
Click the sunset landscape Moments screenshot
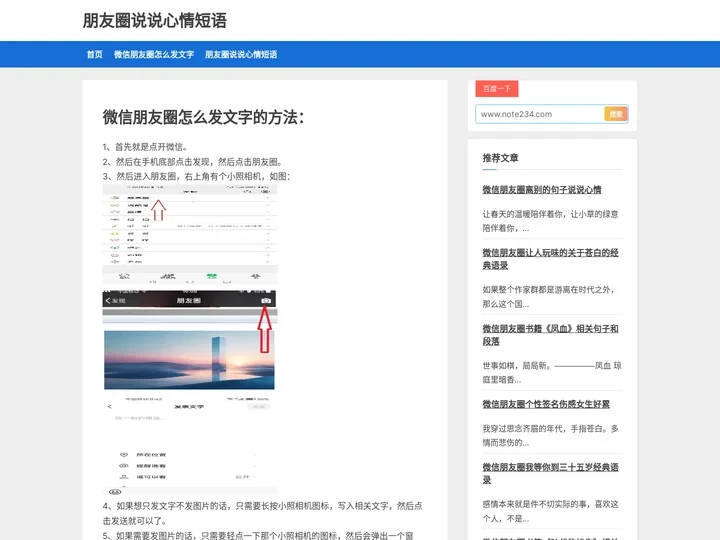pos(189,360)
